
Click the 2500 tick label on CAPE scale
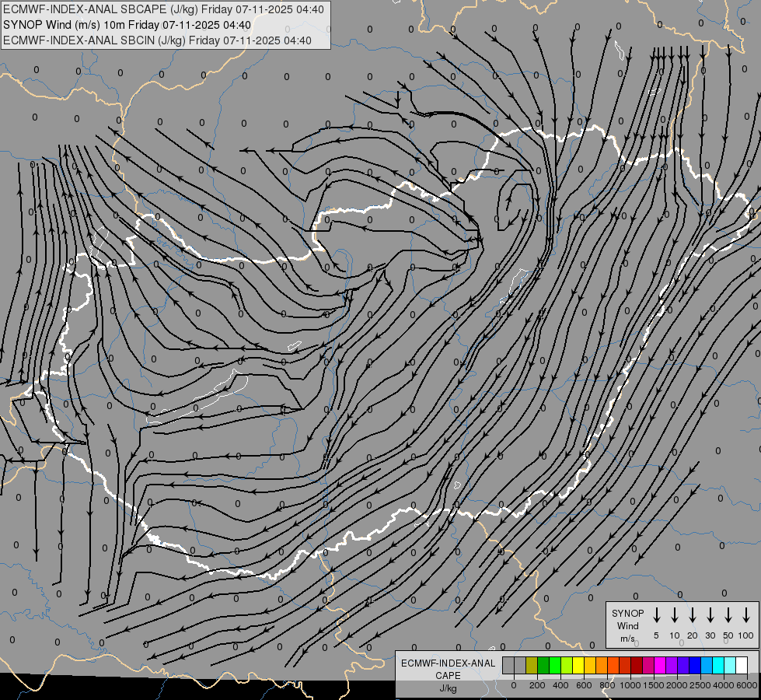point(700,685)
